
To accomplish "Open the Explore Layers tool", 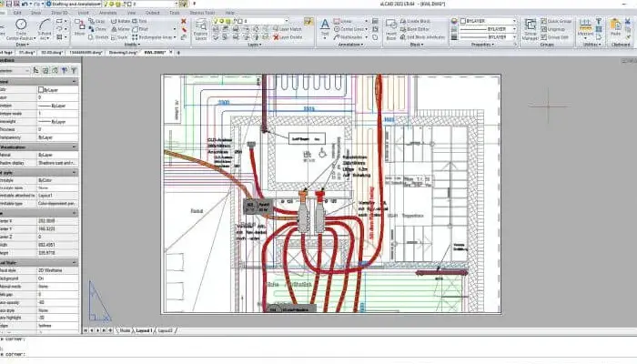I will coord(201,29).
